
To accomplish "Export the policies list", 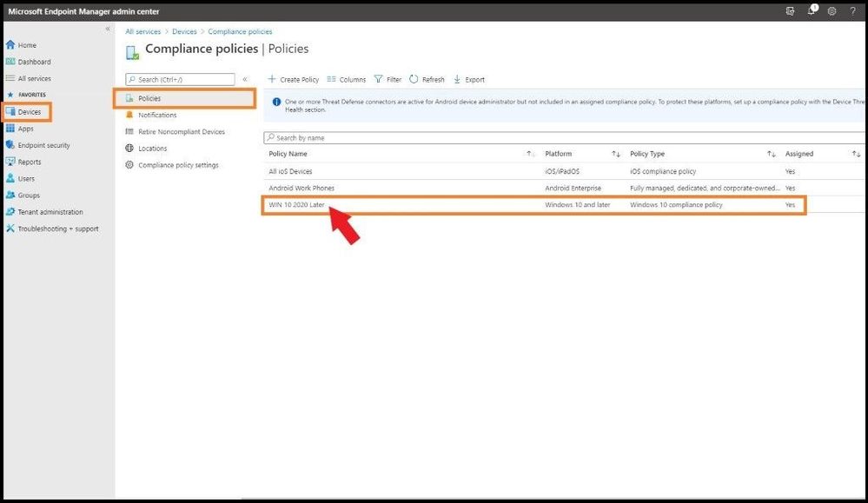I will pyautogui.click(x=469, y=79).
